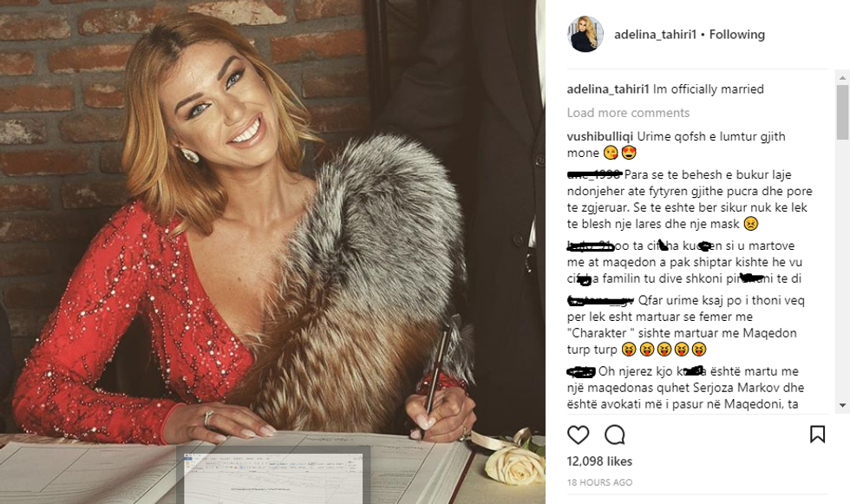This screenshot has width=850, height=504.
Task: Open the 18 HOURS AGO timestamp link
Action: [599, 482]
